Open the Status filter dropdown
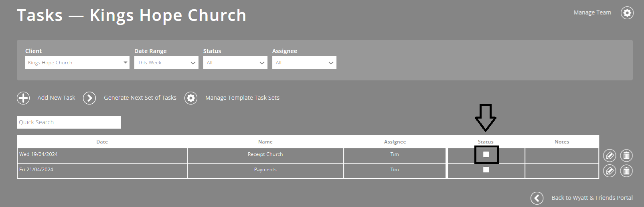Viewport: 644px width, 207px height. click(235, 63)
